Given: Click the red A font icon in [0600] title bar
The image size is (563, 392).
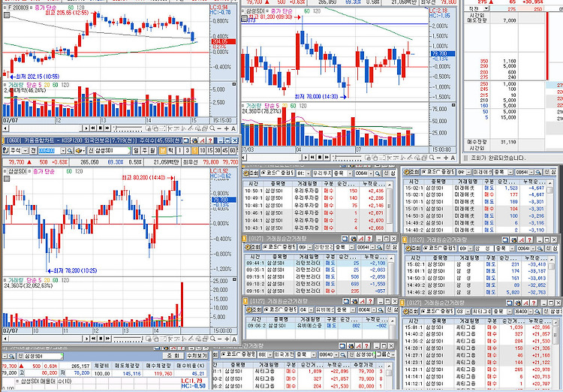Looking at the screenshot, I should tap(203, 140).
